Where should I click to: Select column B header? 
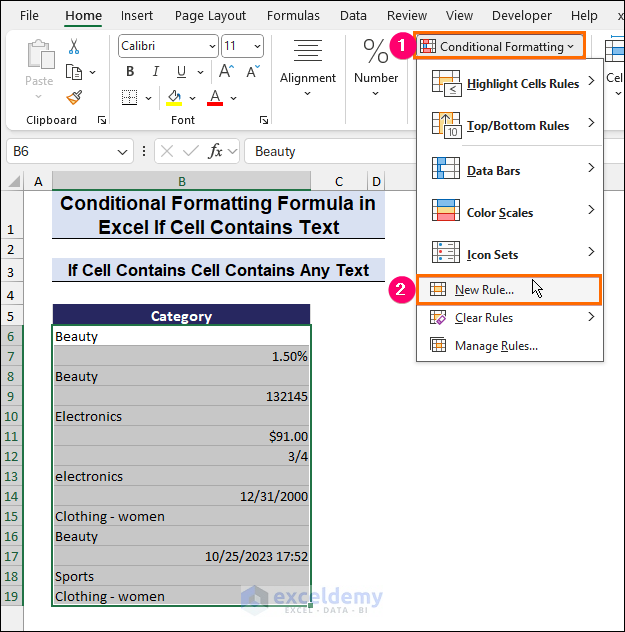point(181,181)
